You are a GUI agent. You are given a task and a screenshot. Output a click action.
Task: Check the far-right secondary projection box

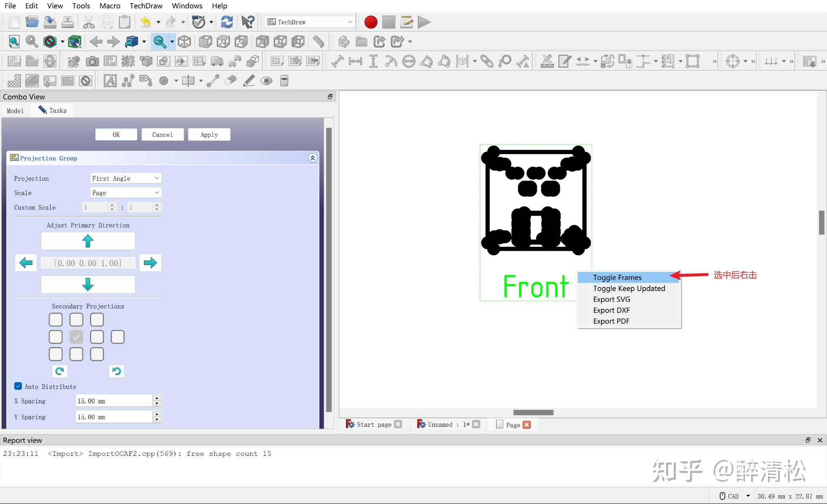click(117, 337)
